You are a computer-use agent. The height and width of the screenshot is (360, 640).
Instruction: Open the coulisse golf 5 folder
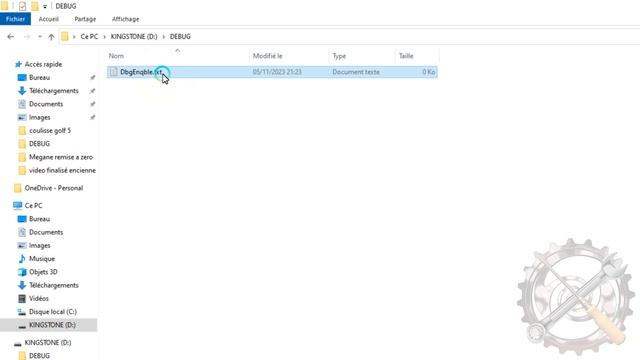50,131
